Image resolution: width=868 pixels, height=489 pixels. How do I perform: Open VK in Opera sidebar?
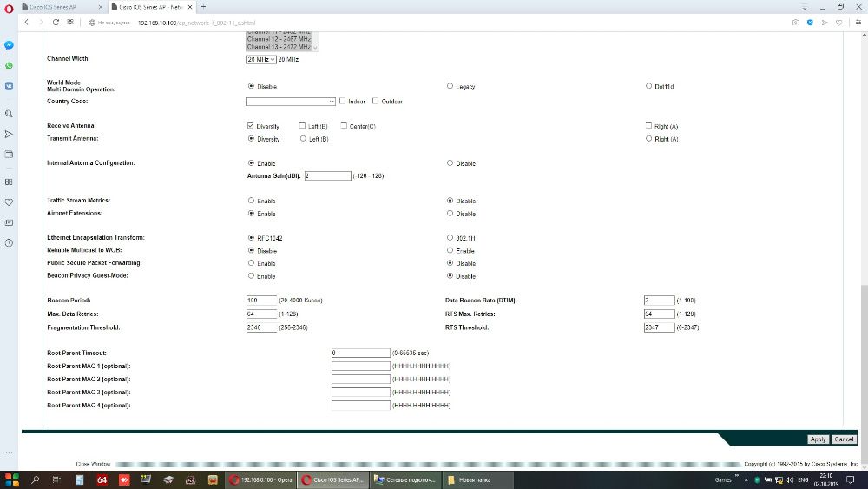pyautogui.click(x=9, y=86)
